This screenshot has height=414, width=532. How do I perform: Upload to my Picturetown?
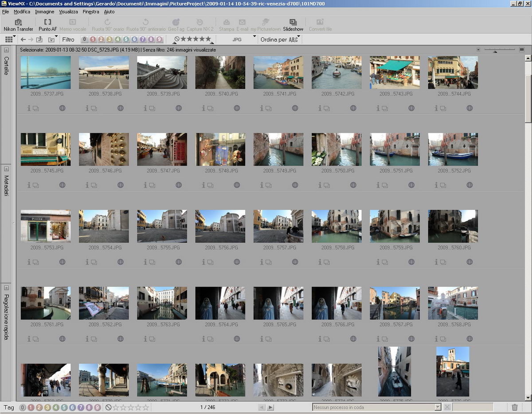[x=266, y=25]
